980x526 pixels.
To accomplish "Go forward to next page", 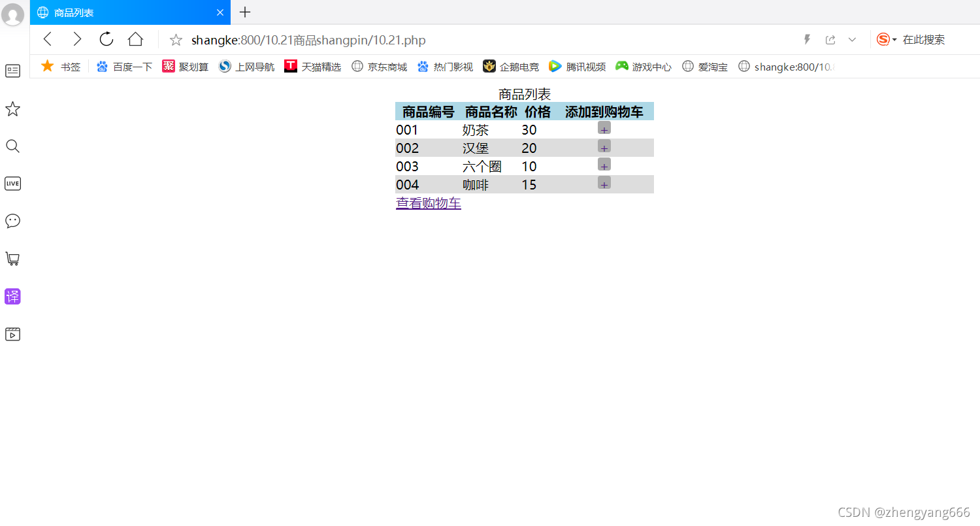I will click(77, 39).
